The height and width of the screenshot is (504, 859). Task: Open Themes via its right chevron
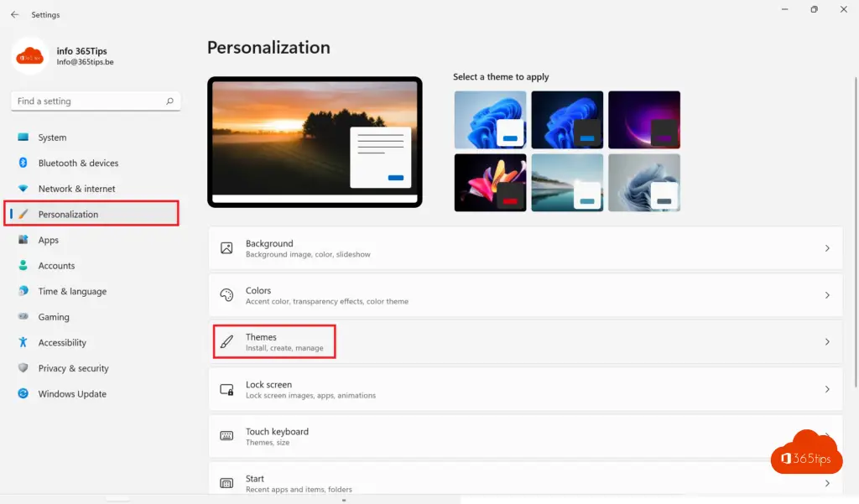[x=826, y=342]
